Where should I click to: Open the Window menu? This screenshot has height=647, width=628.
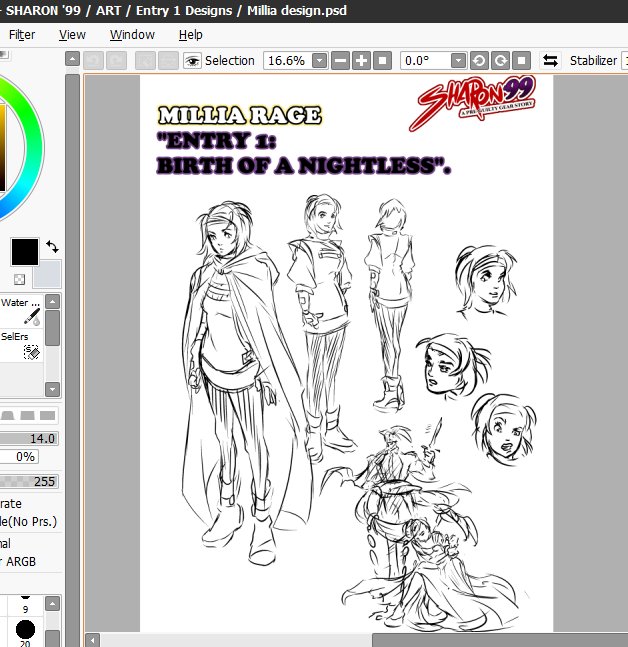(132, 35)
